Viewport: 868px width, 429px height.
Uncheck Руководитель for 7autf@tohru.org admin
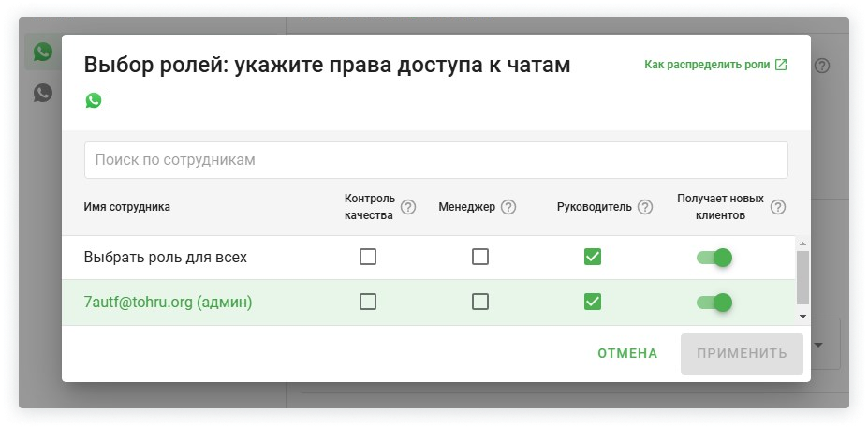[592, 302]
